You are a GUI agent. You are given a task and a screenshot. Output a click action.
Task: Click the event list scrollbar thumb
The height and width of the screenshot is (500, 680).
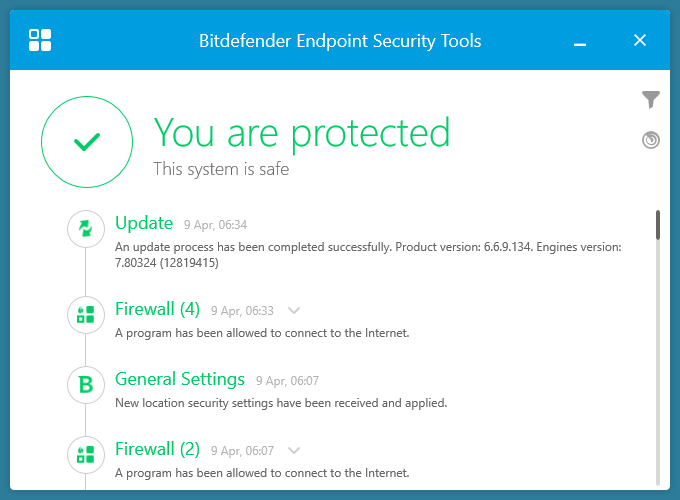pos(658,224)
